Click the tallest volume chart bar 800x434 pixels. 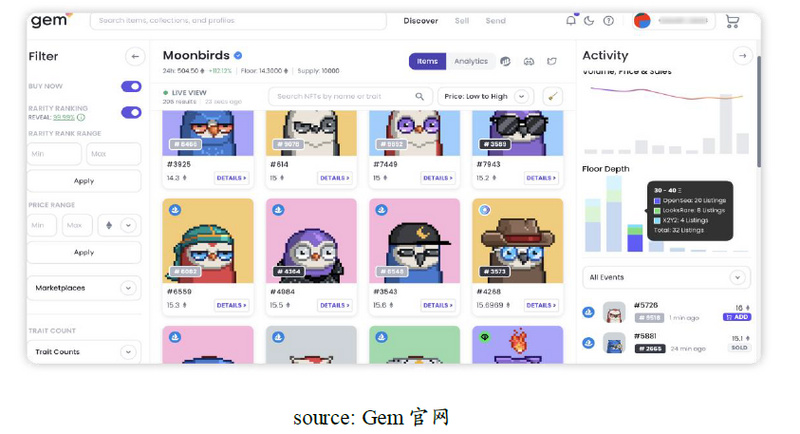726,124
